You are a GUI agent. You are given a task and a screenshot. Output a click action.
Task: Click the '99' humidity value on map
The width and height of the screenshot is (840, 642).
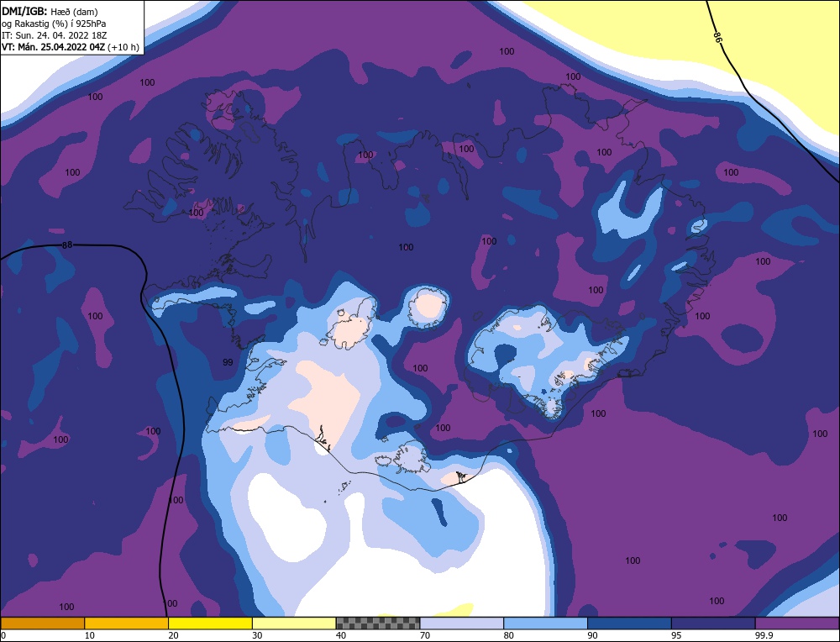click(228, 362)
